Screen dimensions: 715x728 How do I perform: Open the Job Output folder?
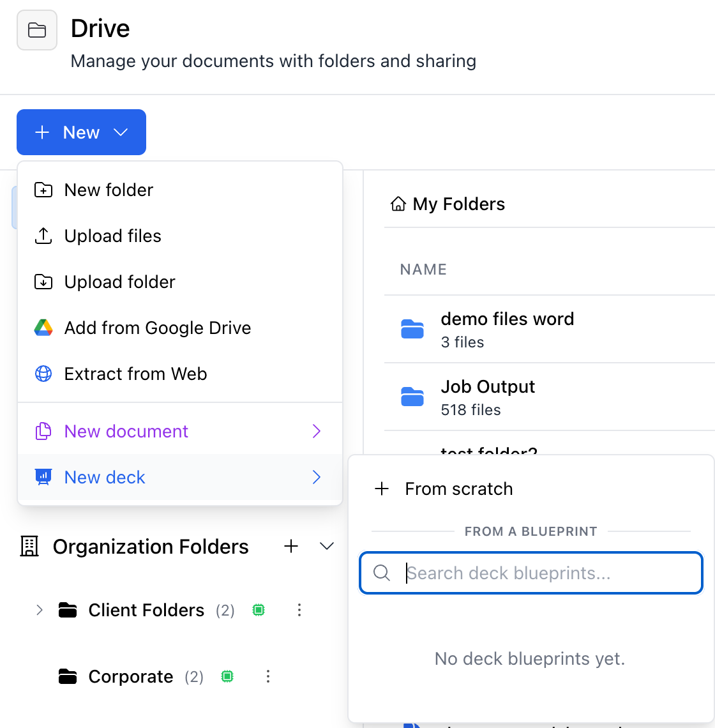488,387
